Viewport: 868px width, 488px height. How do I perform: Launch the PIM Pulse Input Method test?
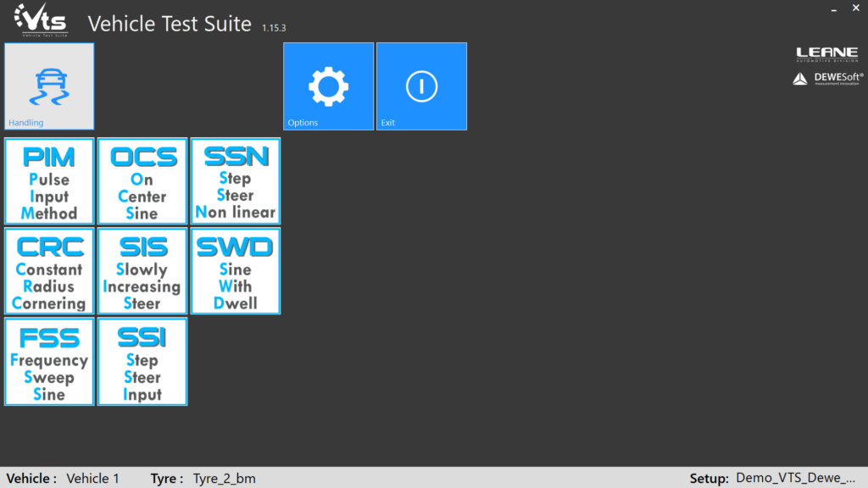click(49, 181)
